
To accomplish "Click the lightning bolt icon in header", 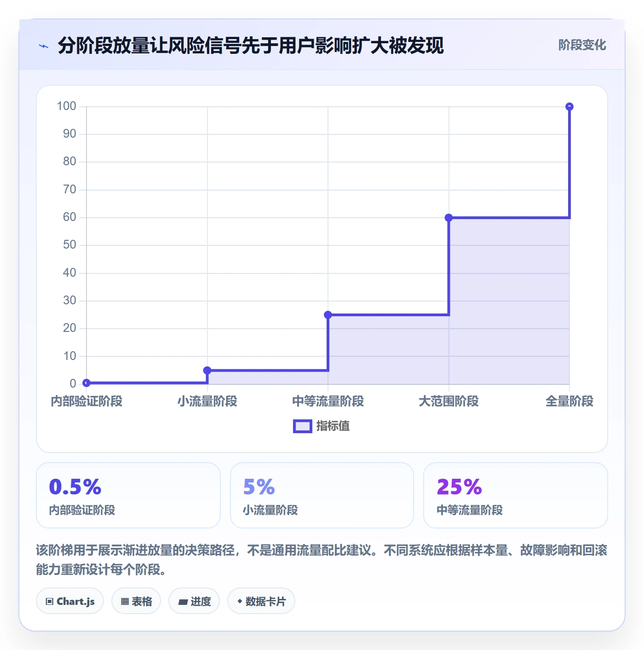I will click(x=44, y=46).
